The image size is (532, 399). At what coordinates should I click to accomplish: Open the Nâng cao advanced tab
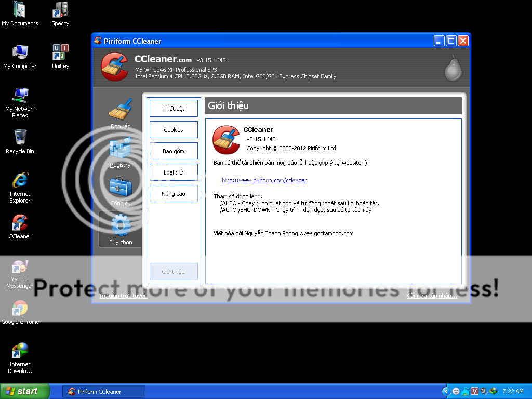pos(174,194)
